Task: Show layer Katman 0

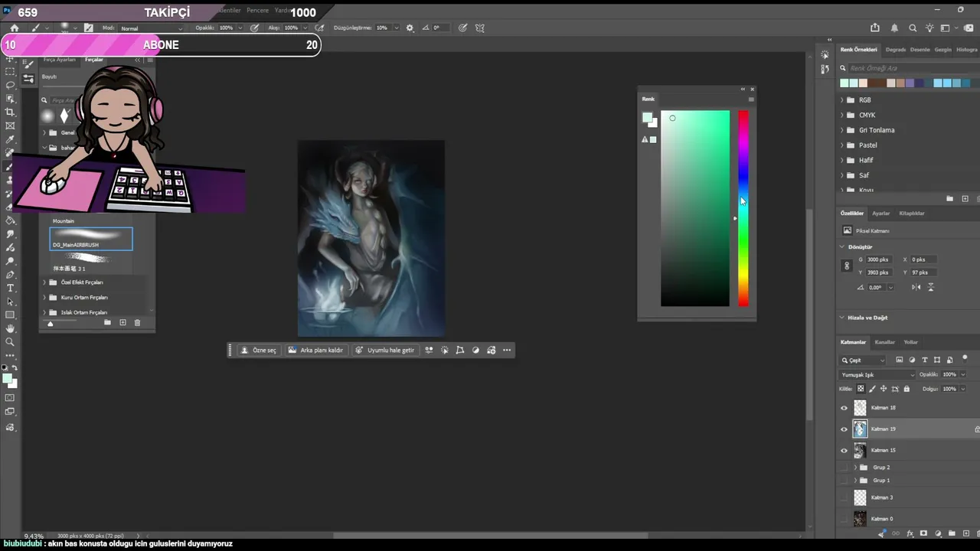Action: 844,519
